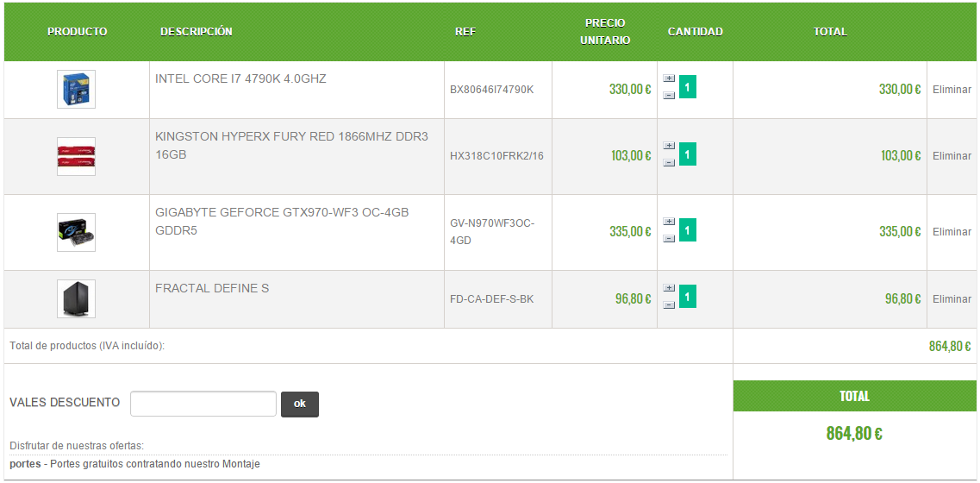Viewport: 980px width, 483px height.
Task: Decrease quantity of Gigabyte GTX970 card
Action: point(669,238)
